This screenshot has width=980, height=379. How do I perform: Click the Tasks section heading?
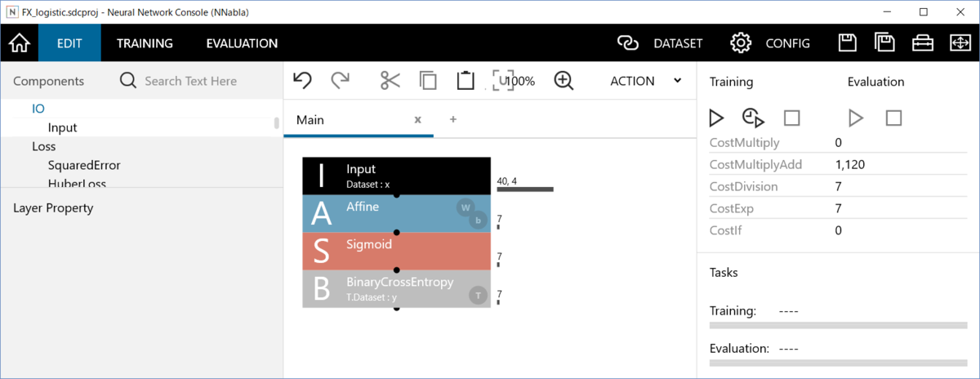click(x=724, y=272)
